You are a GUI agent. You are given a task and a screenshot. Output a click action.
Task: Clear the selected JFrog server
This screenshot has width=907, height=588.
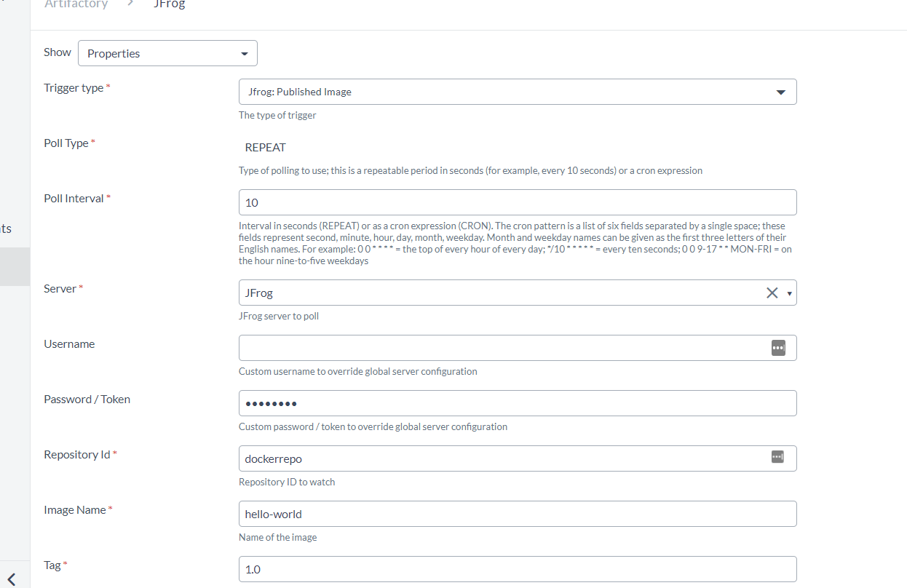tap(772, 293)
